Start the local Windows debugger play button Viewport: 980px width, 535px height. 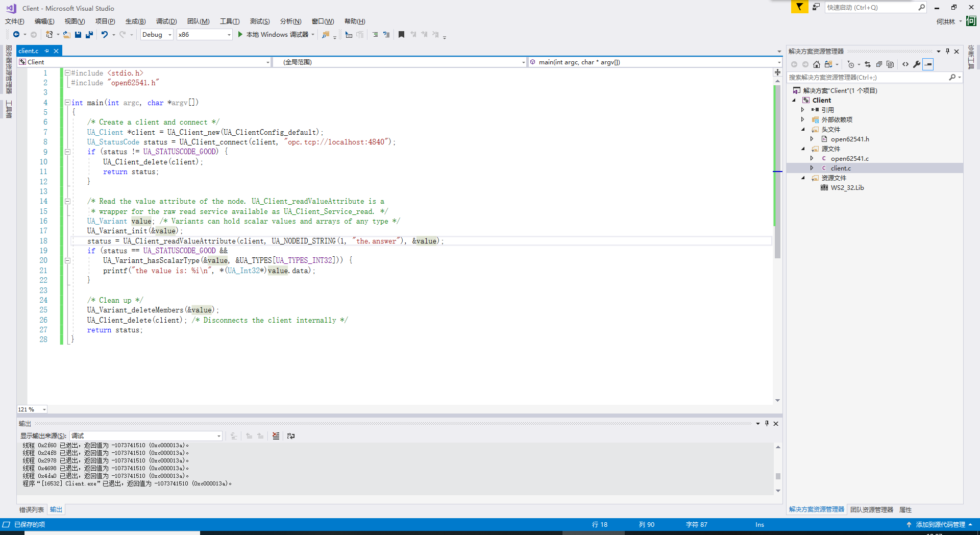[240, 34]
